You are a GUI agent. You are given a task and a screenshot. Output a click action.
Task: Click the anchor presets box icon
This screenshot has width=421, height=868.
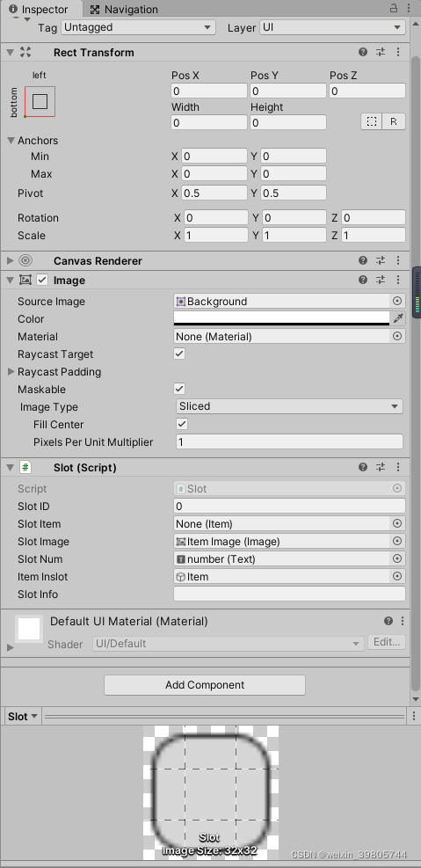[40, 101]
